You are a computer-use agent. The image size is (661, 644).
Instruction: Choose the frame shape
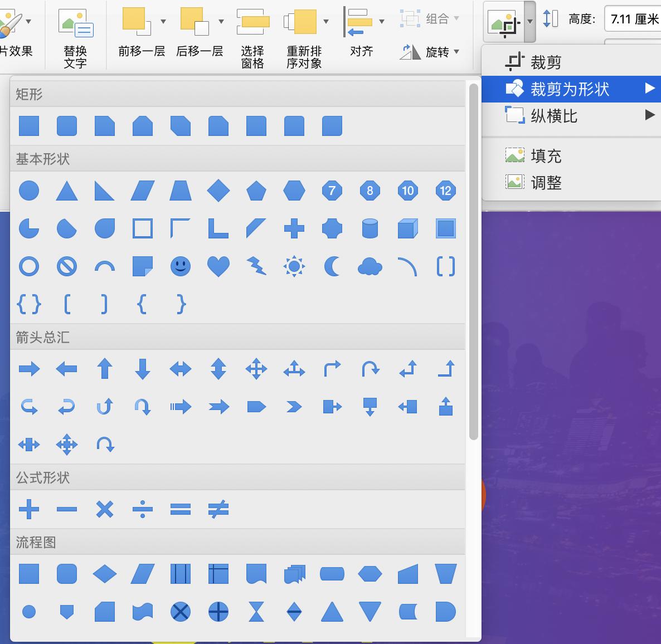point(143,228)
